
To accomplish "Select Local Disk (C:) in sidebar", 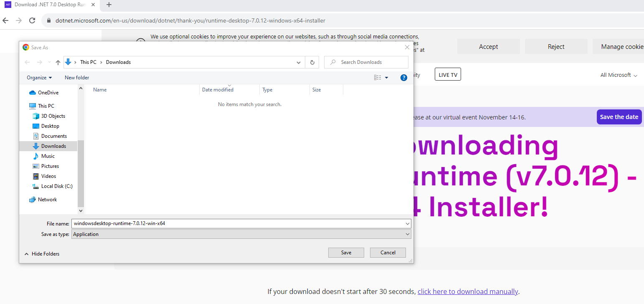I will tap(56, 186).
